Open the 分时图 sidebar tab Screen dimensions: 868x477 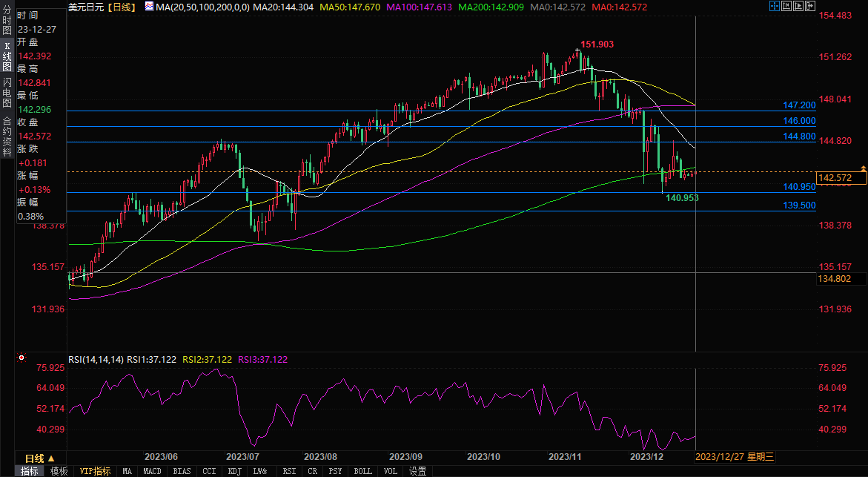(7, 20)
